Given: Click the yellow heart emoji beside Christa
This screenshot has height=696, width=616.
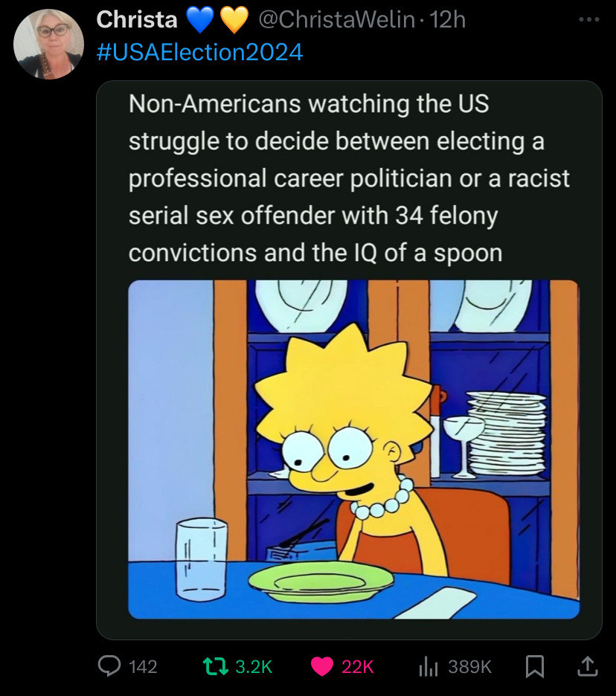Looking at the screenshot, I should point(234,21).
